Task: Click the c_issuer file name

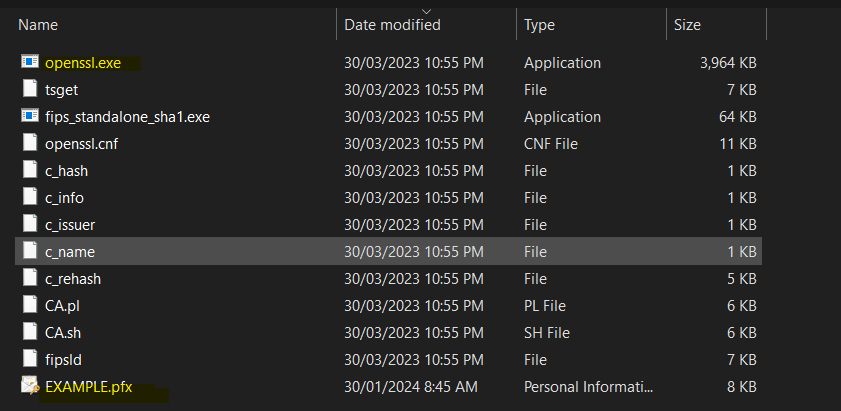Action: click(x=70, y=225)
